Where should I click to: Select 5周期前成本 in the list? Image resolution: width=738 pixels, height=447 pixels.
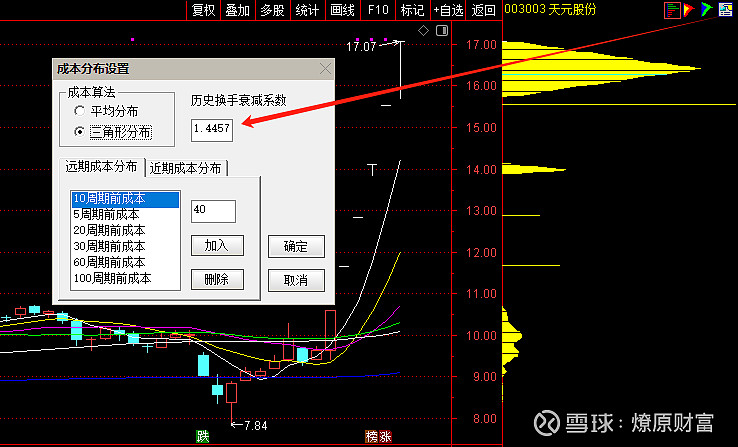pyautogui.click(x=125, y=215)
